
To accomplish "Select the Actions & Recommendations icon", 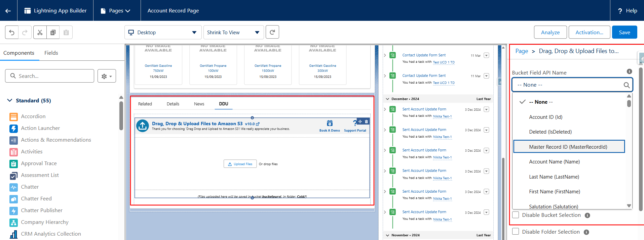I will click(x=13, y=140).
